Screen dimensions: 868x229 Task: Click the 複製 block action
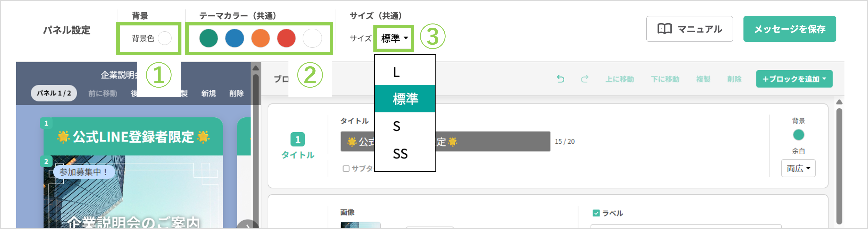click(x=703, y=79)
